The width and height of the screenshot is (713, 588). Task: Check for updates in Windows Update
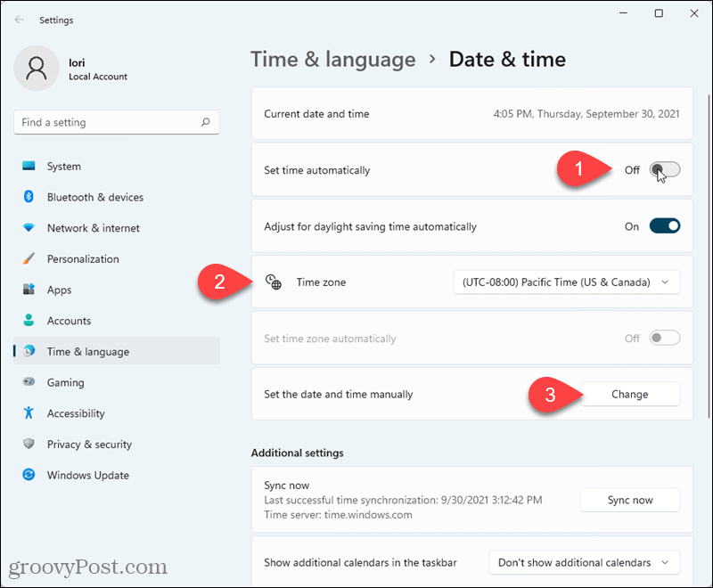pyautogui.click(x=86, y=475)
